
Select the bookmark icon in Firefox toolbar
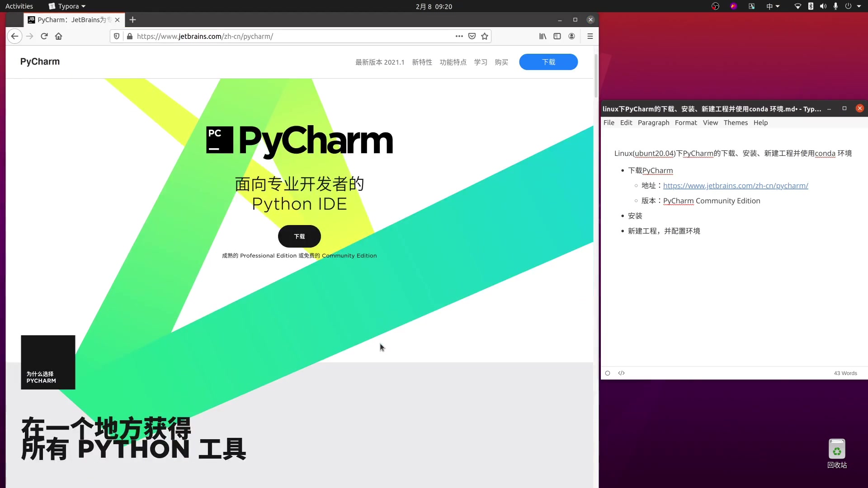[485, 36]
